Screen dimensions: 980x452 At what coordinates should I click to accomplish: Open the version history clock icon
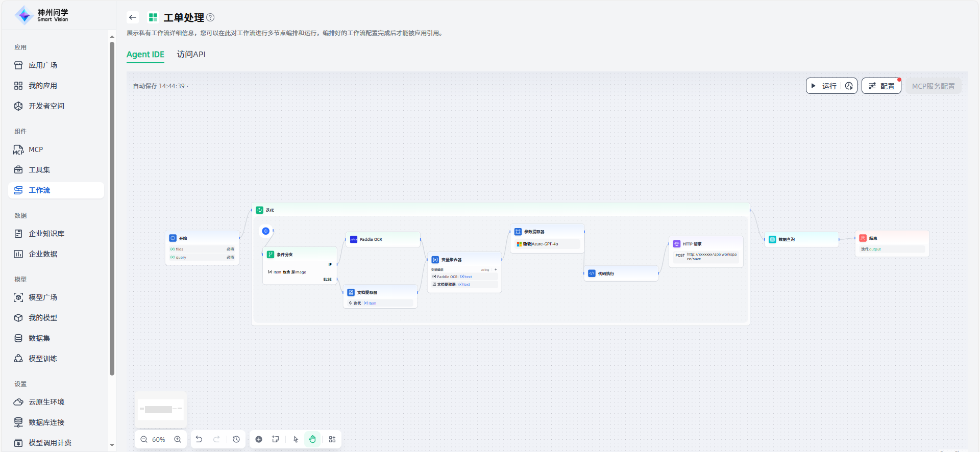(236, 439)
